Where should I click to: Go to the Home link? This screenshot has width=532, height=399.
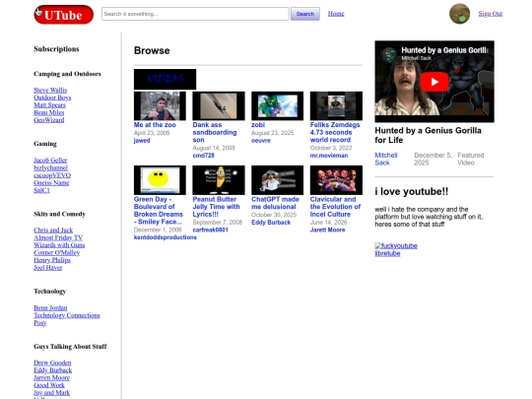[336, 14]
